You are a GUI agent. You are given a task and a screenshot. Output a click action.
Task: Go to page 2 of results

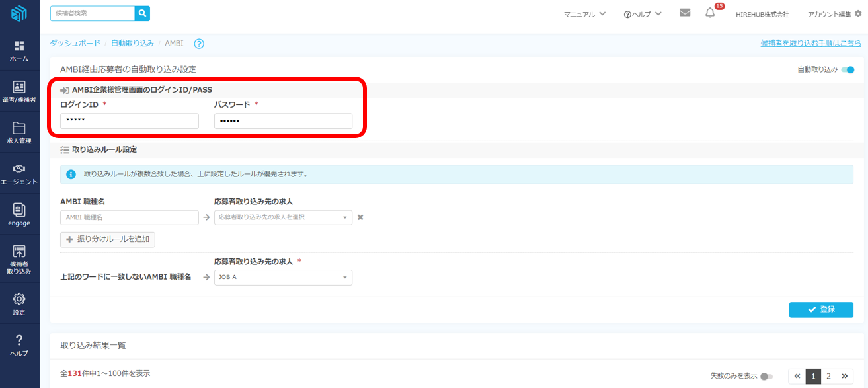click(x=828, y=376)
